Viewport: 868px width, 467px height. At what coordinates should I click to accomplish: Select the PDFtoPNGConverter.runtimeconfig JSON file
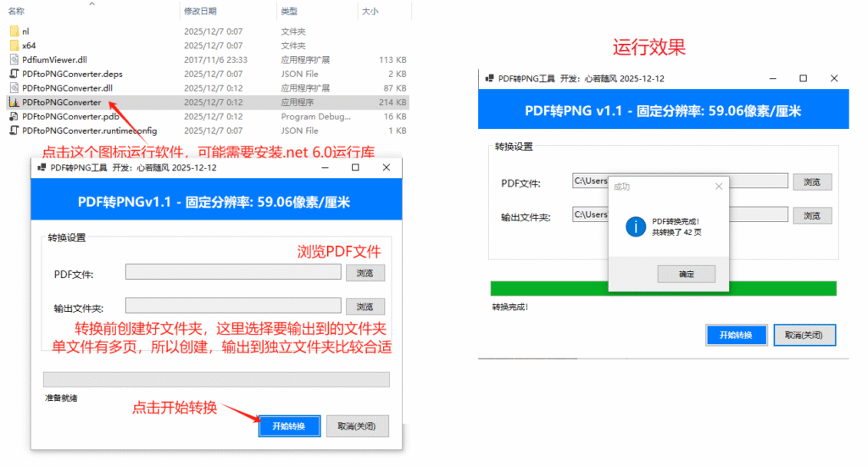point(89,131)
